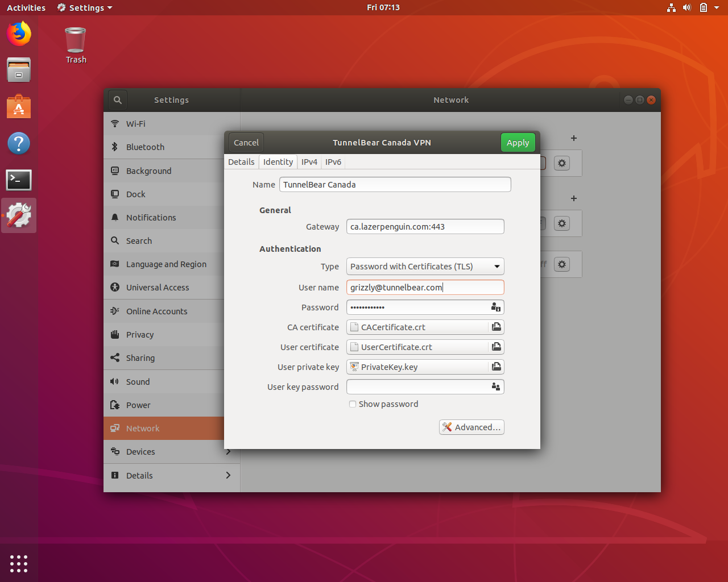Browse for User certificate file icon

497,347
